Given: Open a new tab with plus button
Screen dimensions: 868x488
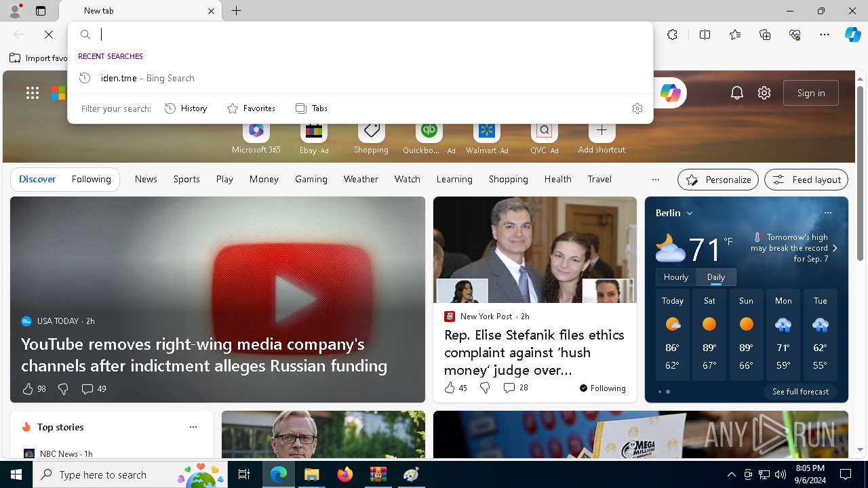Looking at the screenshot, I should click(x=237, y=11).
